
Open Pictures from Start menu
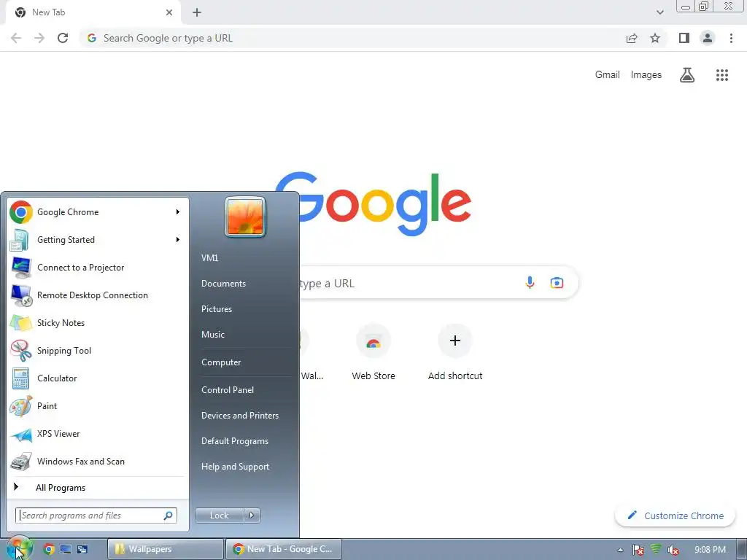217,309
